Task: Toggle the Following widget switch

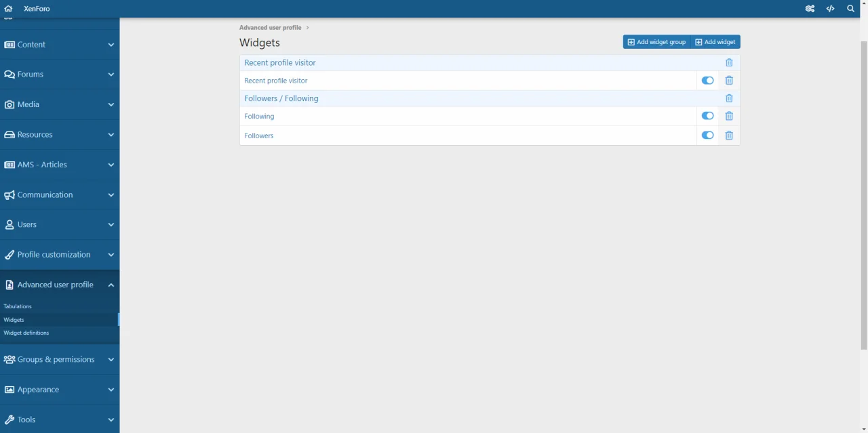Action: click(x=707, y=116)
